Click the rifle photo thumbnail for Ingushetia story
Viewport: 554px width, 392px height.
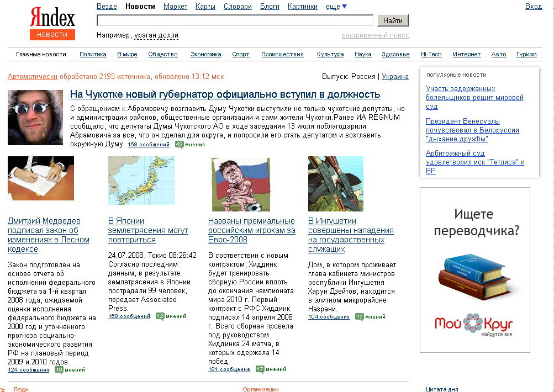point(336,184)
